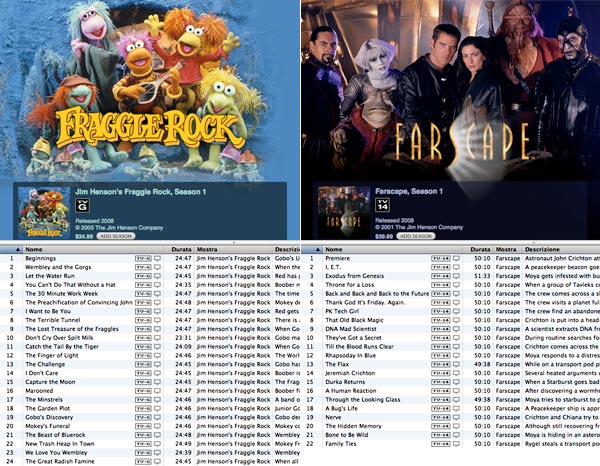Open the Fraggle Rock Season 1 cover thumbnail
Screen dimensions: 600x466
coord(44,213)
